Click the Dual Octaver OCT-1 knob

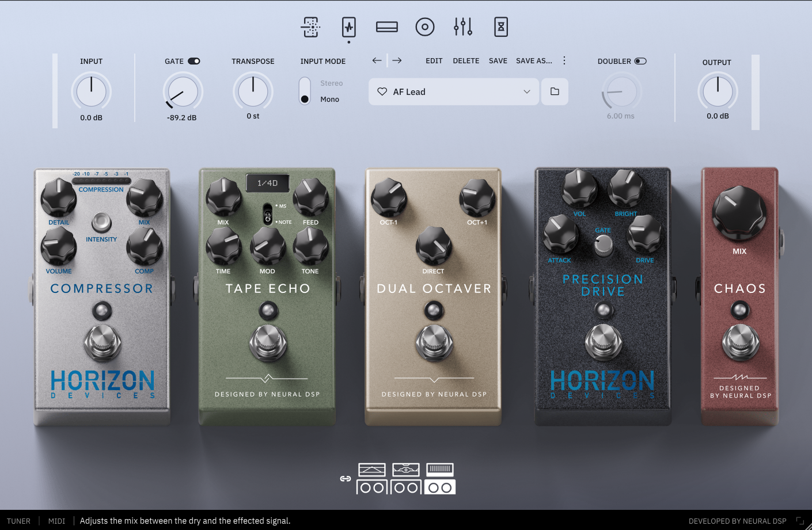pos(389,197)
